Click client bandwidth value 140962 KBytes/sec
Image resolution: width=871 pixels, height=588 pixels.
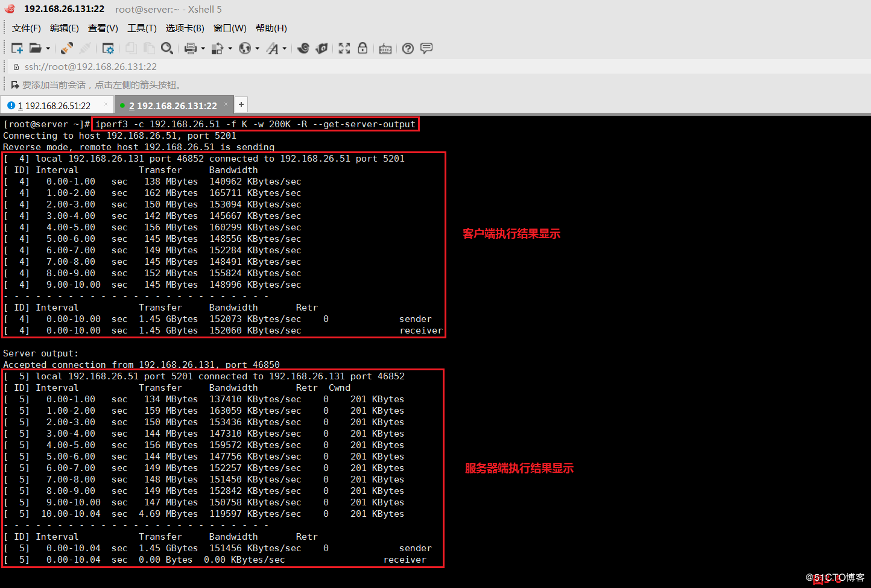pyautogui.click(x=255, y=182)
